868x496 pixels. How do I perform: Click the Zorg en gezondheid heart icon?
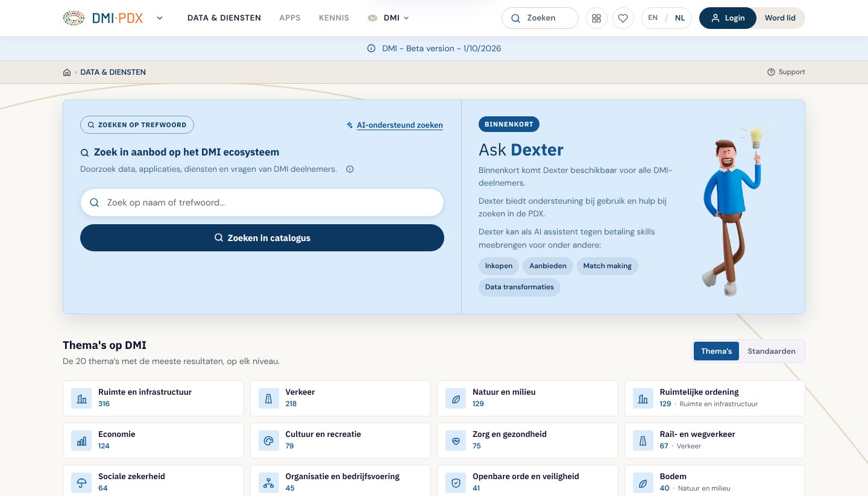coord(456,441)
